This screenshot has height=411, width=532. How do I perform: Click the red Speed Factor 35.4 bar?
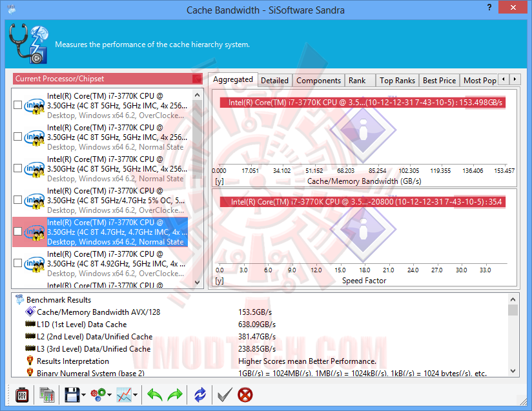tap(362, 202)
